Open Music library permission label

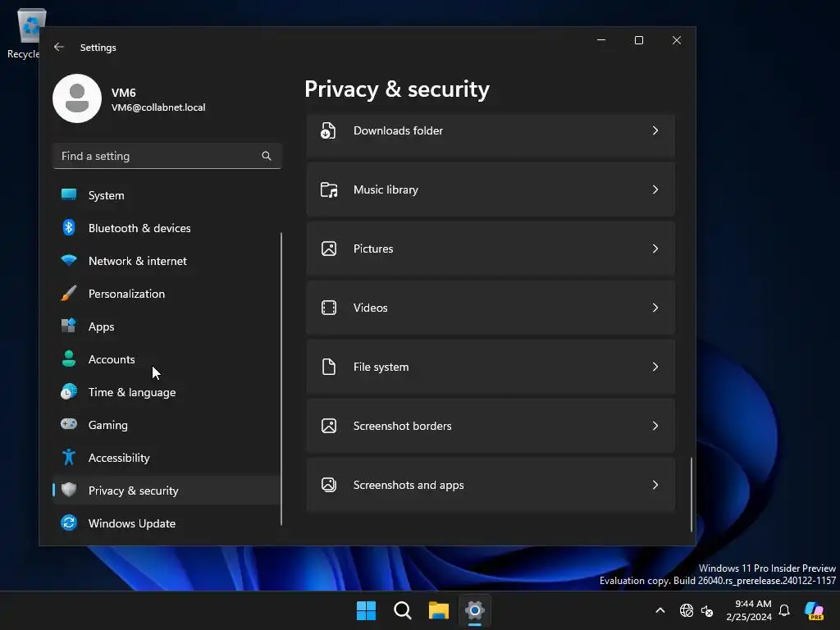(386, 189)
